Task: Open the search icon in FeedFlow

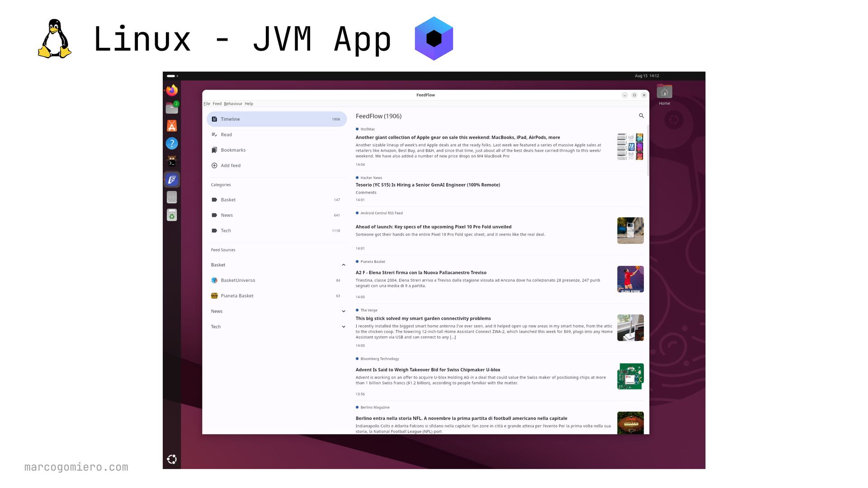Action: click(x=641, y=116)
